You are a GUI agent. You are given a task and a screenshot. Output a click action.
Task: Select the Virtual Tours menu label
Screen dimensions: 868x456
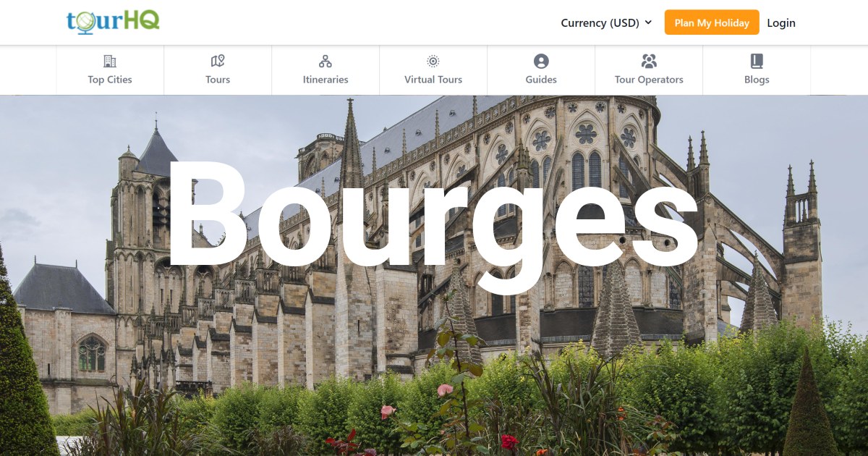433,80
